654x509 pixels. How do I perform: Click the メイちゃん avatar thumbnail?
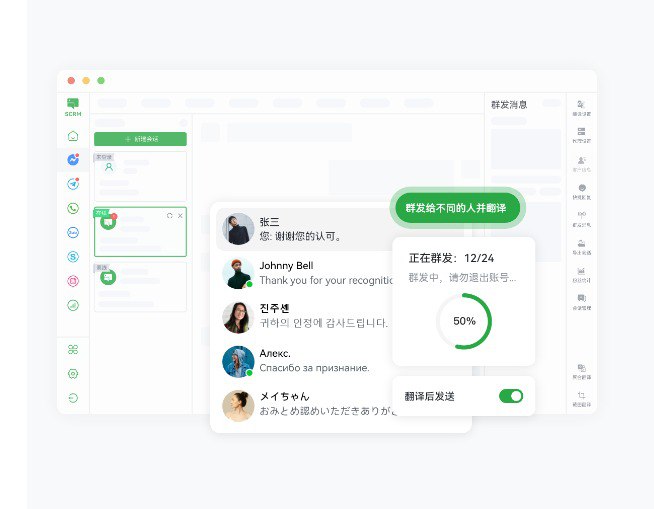tap(238, 405)
